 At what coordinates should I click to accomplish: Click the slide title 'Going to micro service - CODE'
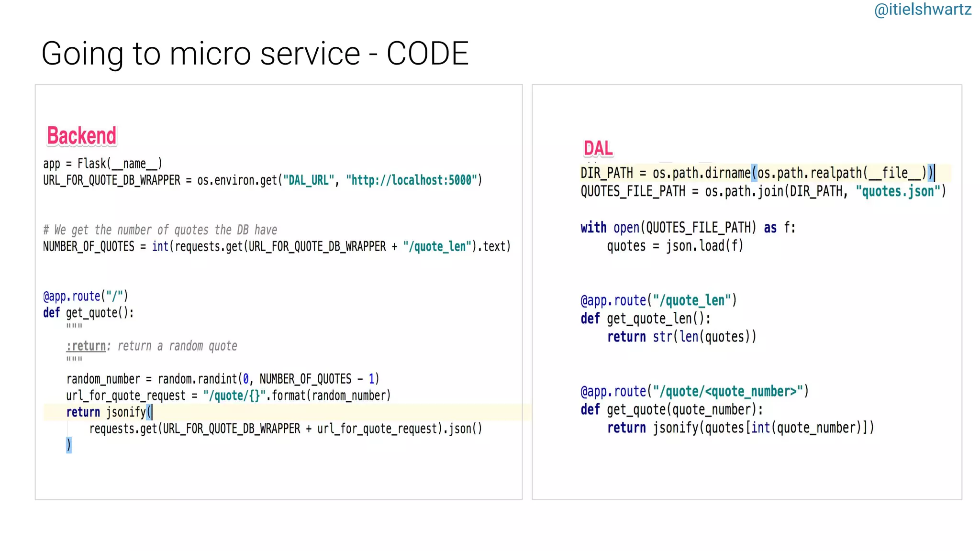coord(255,53)
